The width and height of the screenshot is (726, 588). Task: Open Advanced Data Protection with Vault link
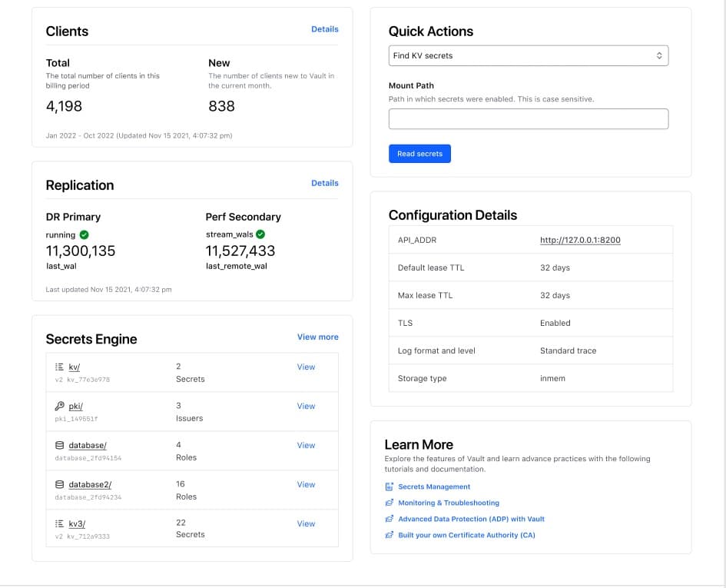pos(471,519)
